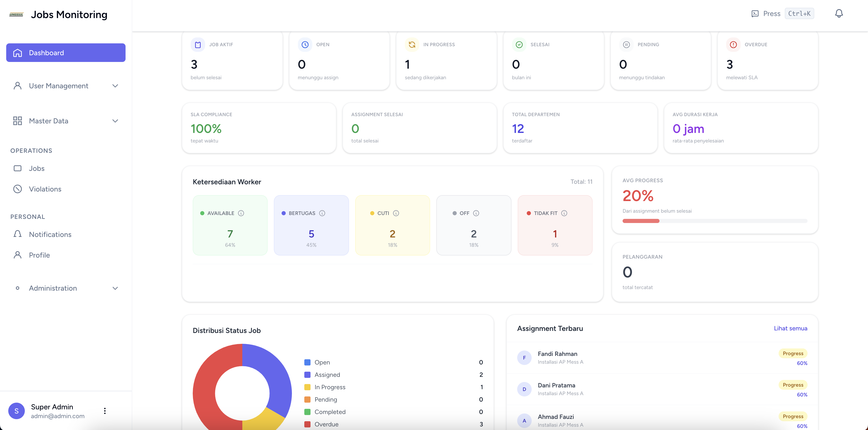
Task: Expand the User Management chevron
Action: [115, 86]
